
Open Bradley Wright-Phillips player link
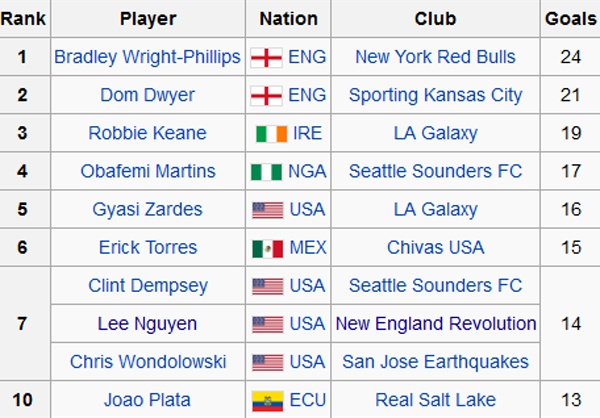147,57
